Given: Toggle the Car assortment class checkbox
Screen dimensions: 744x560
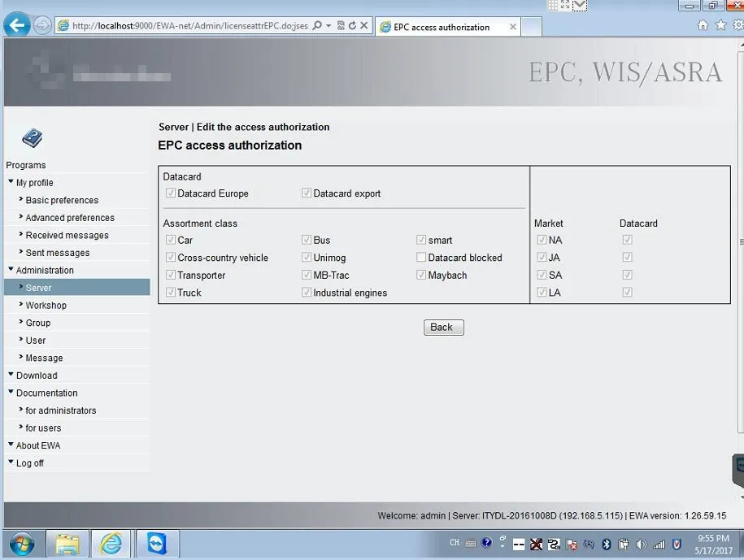Looking at the screenshot, I should click(170, 240).
